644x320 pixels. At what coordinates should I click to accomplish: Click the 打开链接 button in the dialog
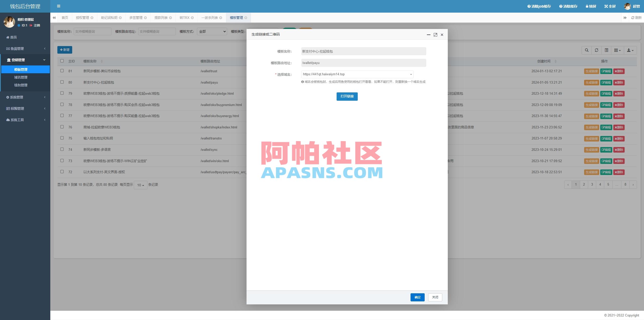347,96
